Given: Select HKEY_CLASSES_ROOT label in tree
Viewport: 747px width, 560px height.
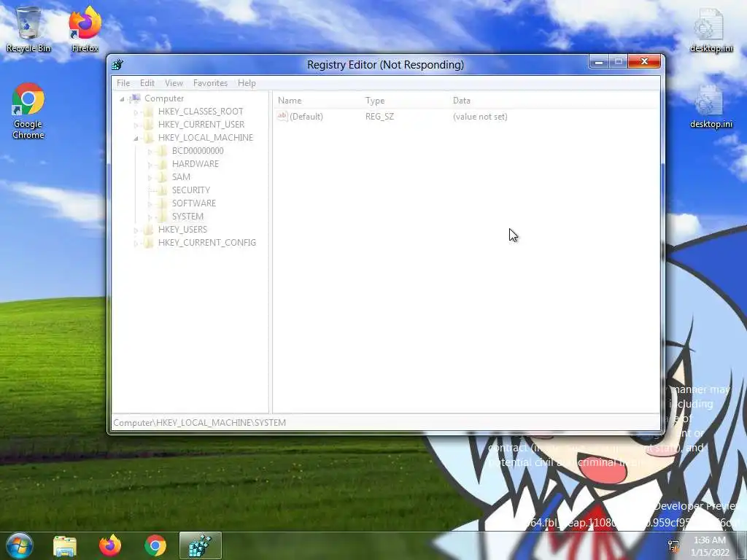Looking at the screenshot, I should pyautogui.click(x=201, y=112).
